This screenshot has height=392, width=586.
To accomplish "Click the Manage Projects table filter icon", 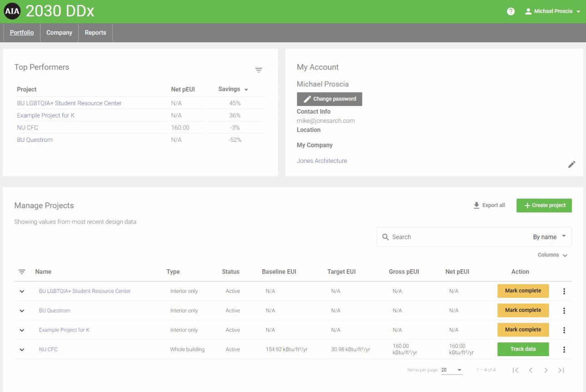I will (22, 272).
